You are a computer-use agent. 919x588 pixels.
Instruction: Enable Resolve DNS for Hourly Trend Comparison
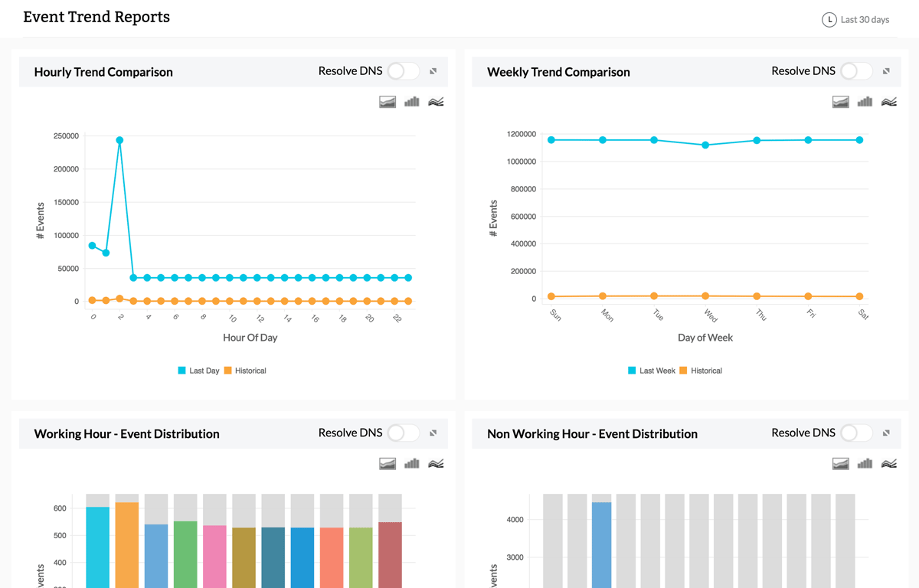pos(403,71)
